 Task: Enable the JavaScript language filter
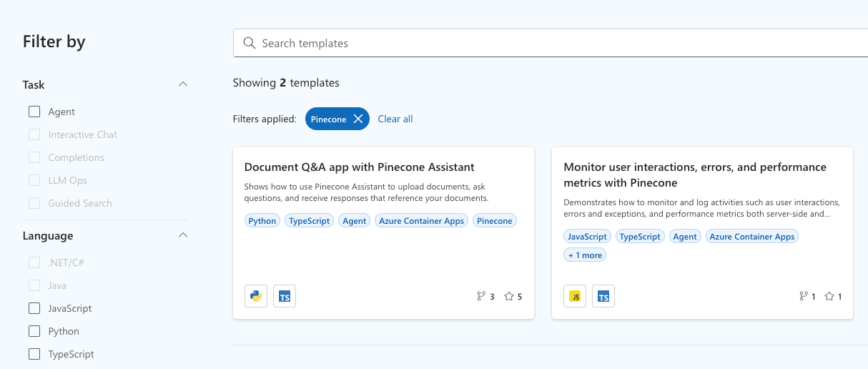coord(34,308)
